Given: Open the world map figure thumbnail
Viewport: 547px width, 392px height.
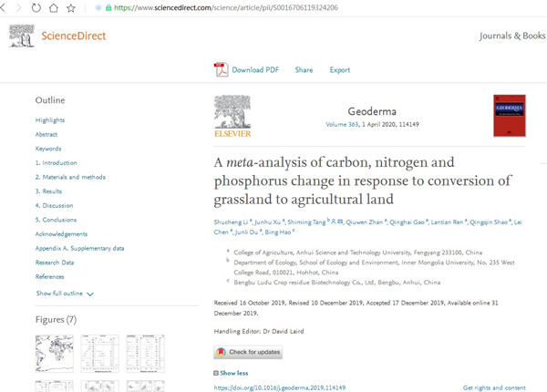Looking at the screenshot, I should (x=54, y=353).
